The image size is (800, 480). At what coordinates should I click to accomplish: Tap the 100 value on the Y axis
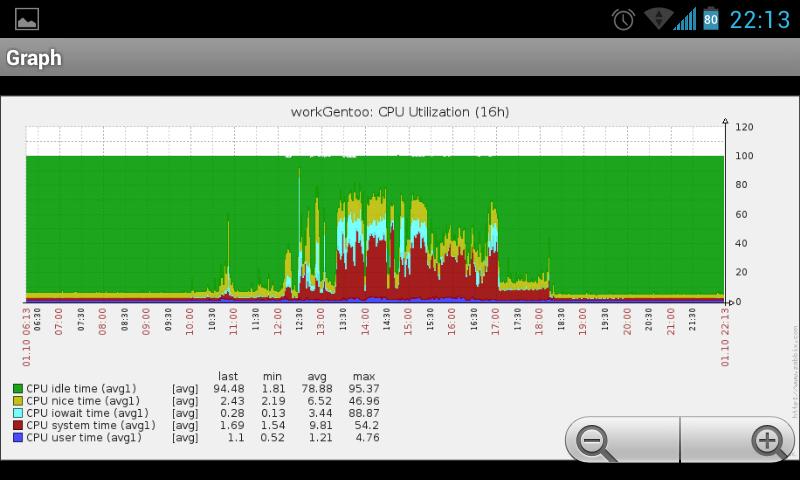coord(744,156)
